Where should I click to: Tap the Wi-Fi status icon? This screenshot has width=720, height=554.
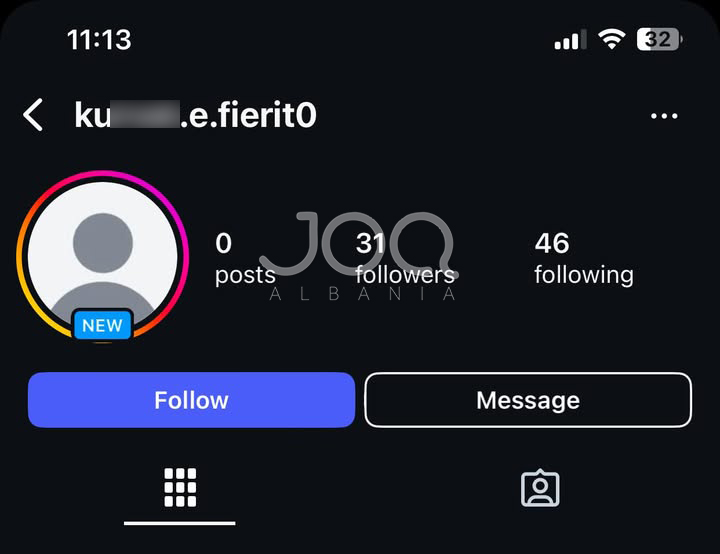click(611, 39)
